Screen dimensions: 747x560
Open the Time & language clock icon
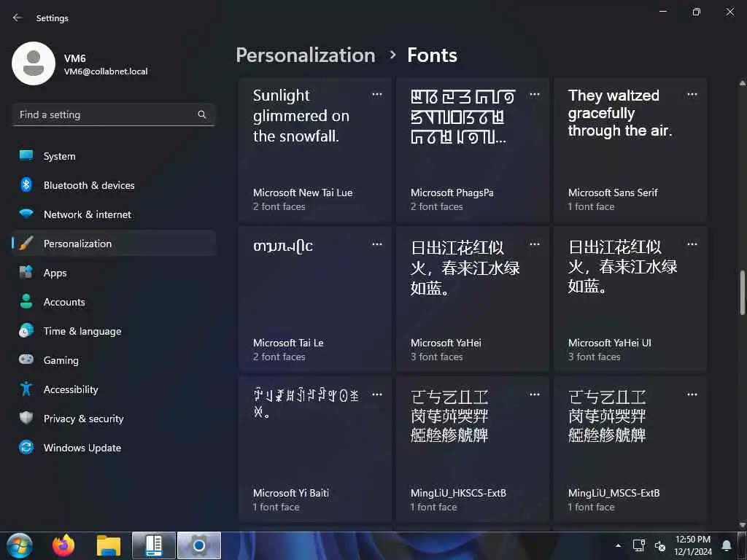click(x=26, y=330)
